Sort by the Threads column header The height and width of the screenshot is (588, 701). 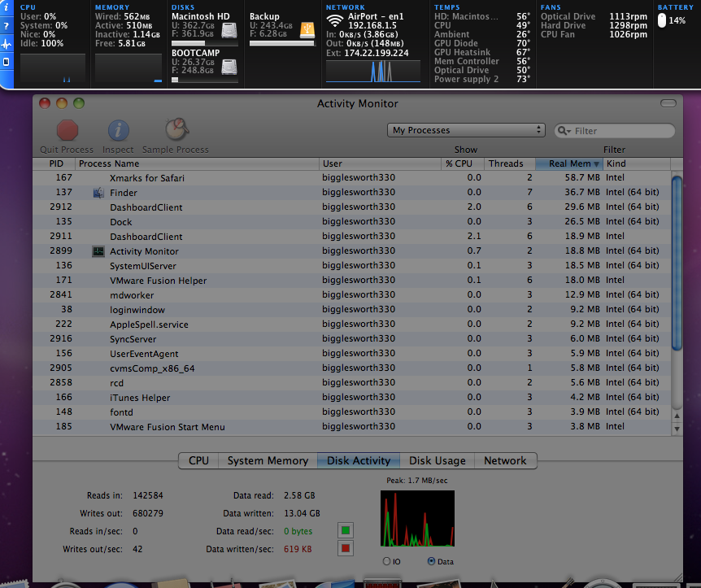coord(510,163)
